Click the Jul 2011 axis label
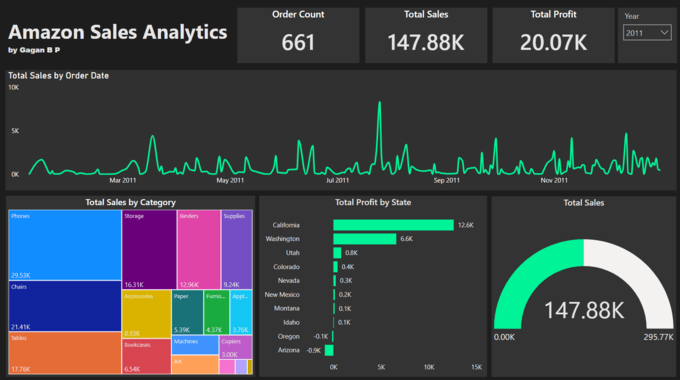The height and width of the screenshot is (380, 680). pos(337,180)
